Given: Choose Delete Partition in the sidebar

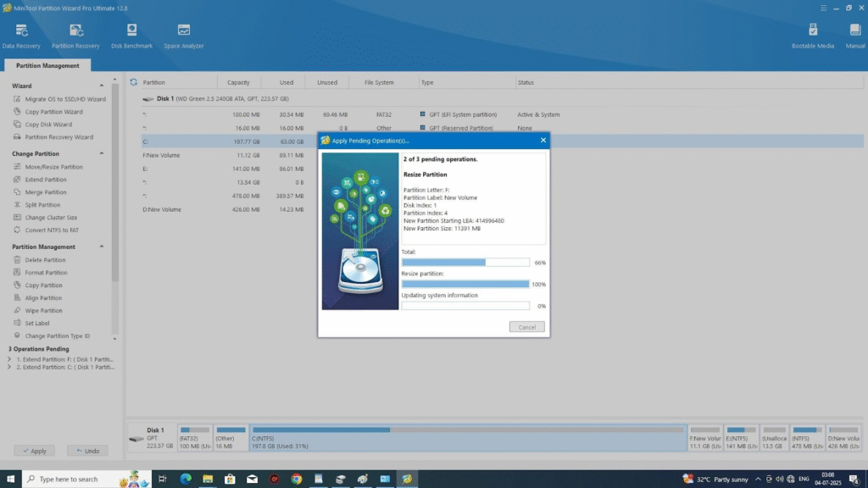Looking at the screenshot, I should [39, 260].
